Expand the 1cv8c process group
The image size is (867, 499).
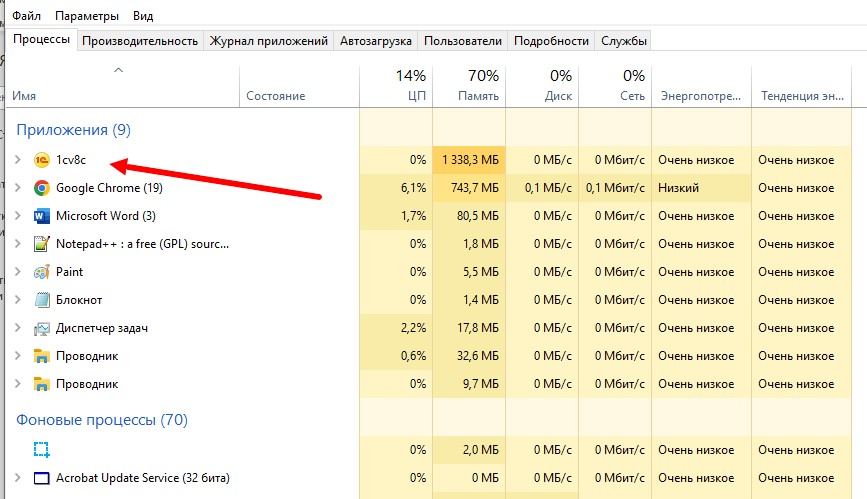pyautogui.click(x=17, y=160)
